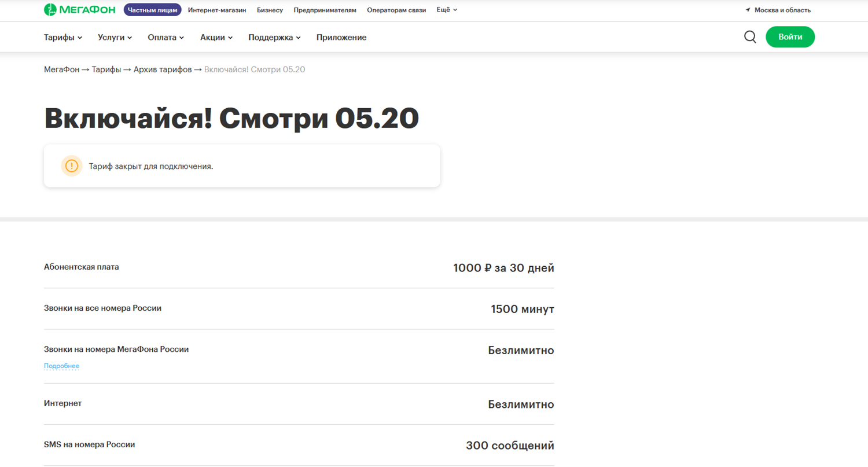
Task: Click the Безлимитно value for Интернет
Action: click(x=521, y=405)
